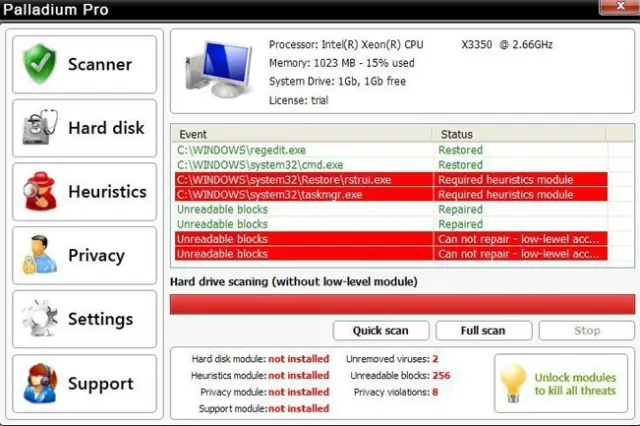Open the Hard disk stethoscope icon
This screenshot has height=426, width=640.
40,127
